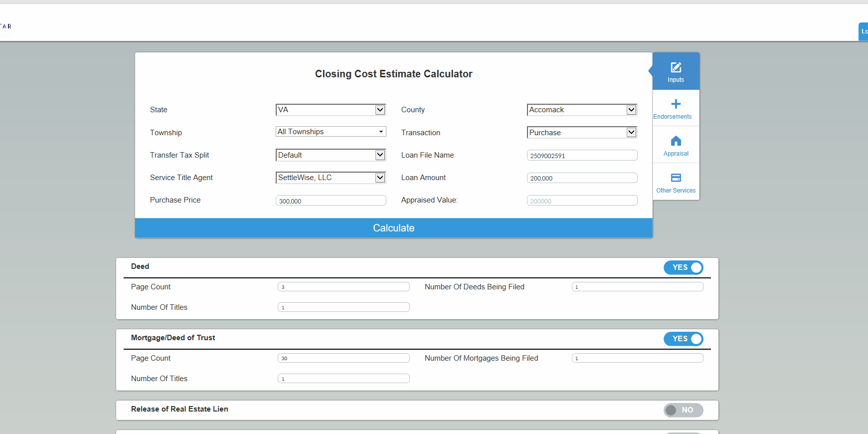
Task: Open the Service Title Agent dropdown
Action: [331, 178]
